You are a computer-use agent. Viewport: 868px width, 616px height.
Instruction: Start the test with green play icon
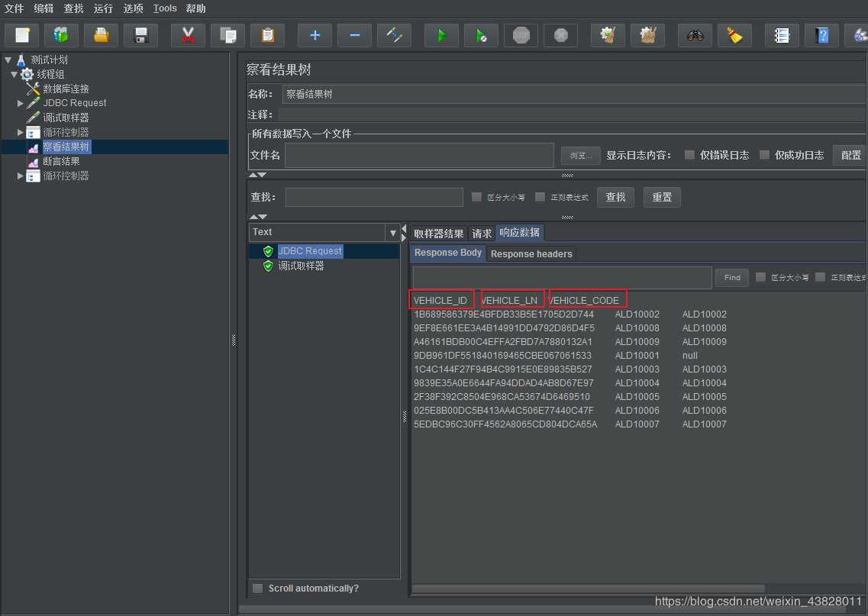click(x=441, y=35)
